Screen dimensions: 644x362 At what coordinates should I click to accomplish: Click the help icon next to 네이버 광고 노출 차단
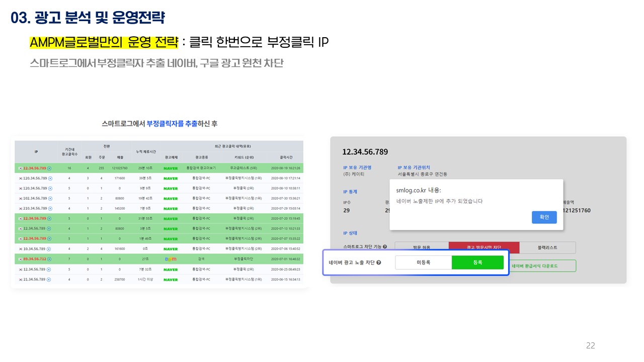[378, 262]
